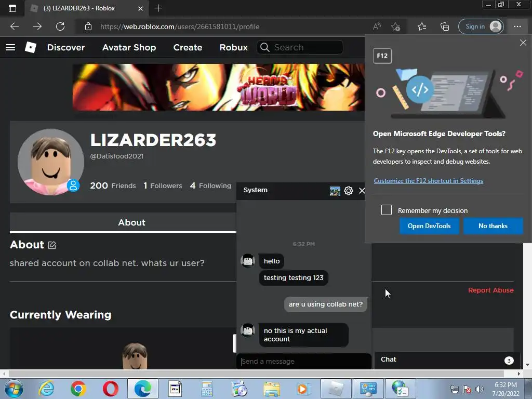Viewport: 532px width, 399px height.
Task: Dismiss the F12 DevTools prompt
Action: 523,43
